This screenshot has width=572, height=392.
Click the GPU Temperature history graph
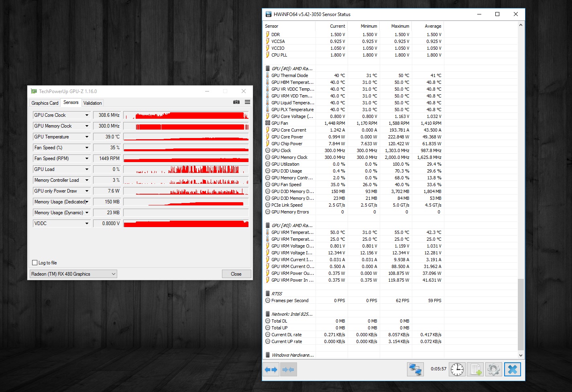tap(186, 137)
